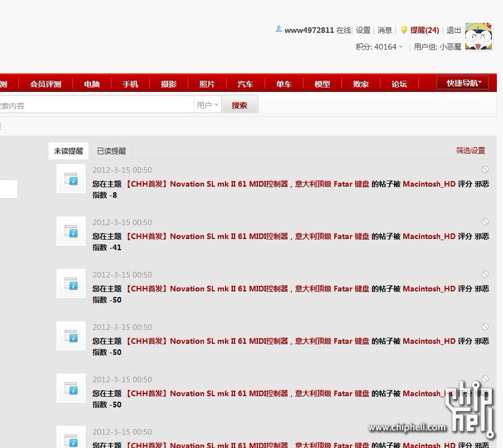
Task: Go to the 论坛 forum section
Action: point(399,84)
